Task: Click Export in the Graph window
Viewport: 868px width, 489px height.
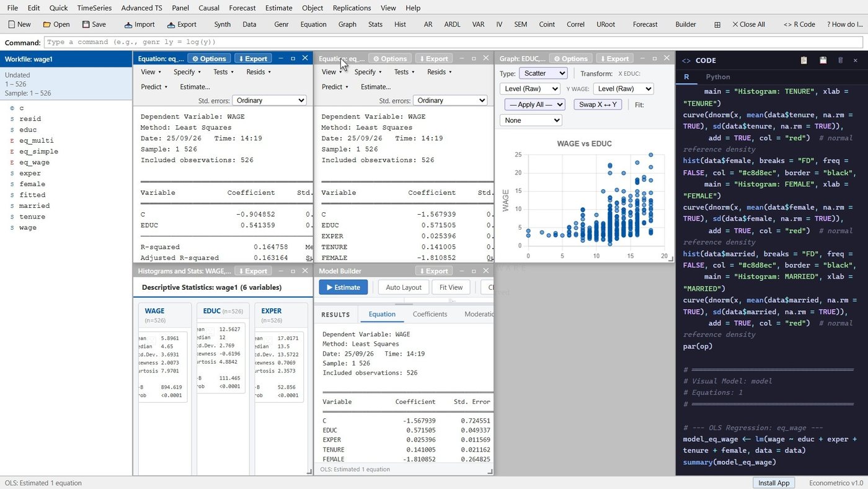Action: pyautogui.click(x=614, y=58)
